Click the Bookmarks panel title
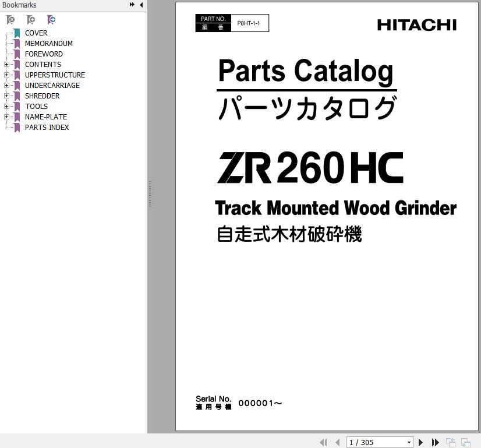Viewport: 481px width, 448px height. (x=19, y=5)
